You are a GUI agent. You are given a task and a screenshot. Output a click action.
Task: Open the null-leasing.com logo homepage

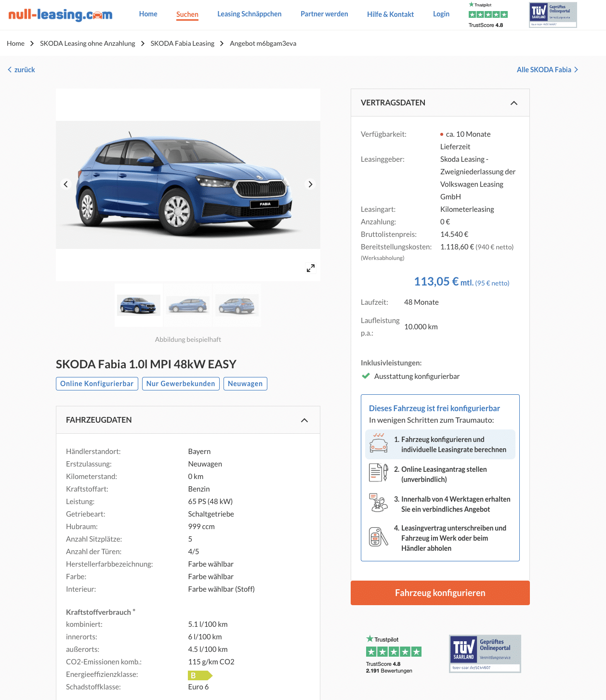click(x=60, y=14)
